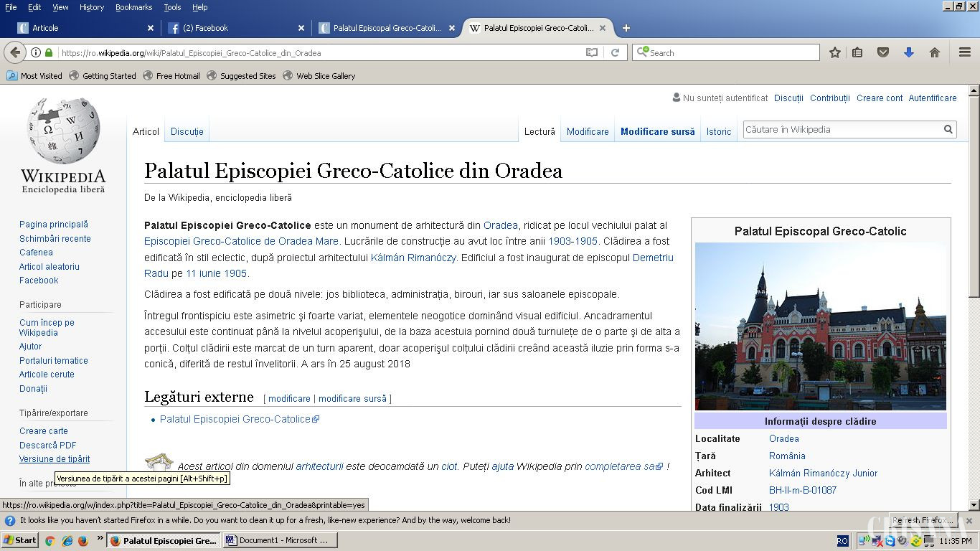Click the Descarcă PDF sidebar link
The height and width of the screenshot is (551, 980).
tap(47, 445)
